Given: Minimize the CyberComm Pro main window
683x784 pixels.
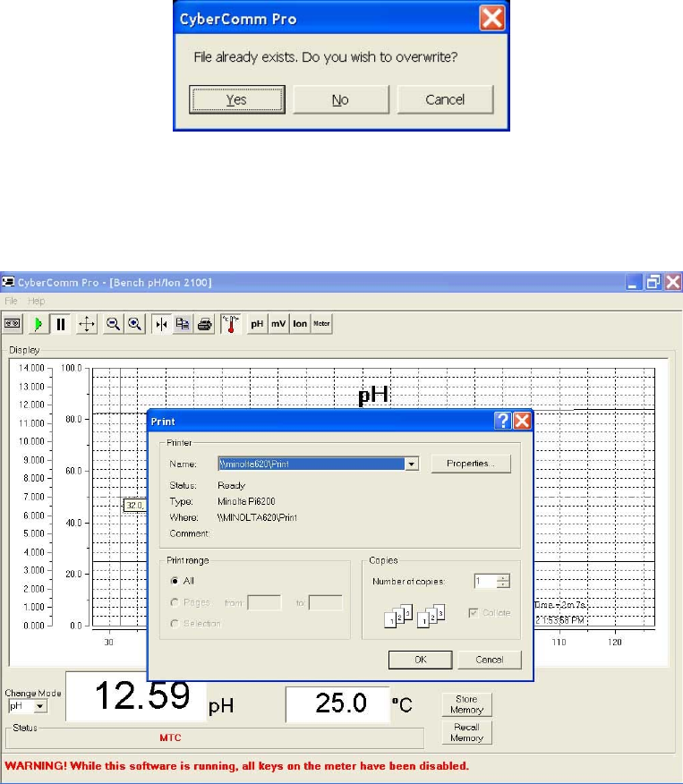Looking at the screenshot, I should [x=633, y=282].
